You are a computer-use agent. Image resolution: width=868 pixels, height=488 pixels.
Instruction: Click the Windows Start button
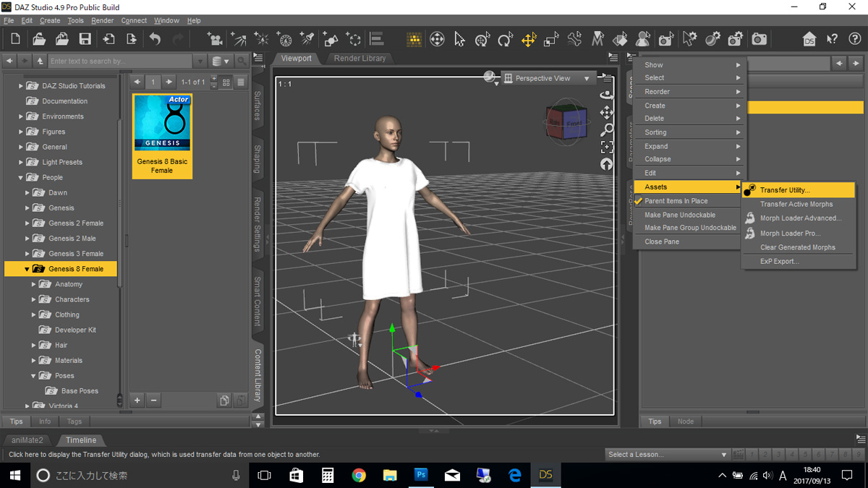(14, 475)
